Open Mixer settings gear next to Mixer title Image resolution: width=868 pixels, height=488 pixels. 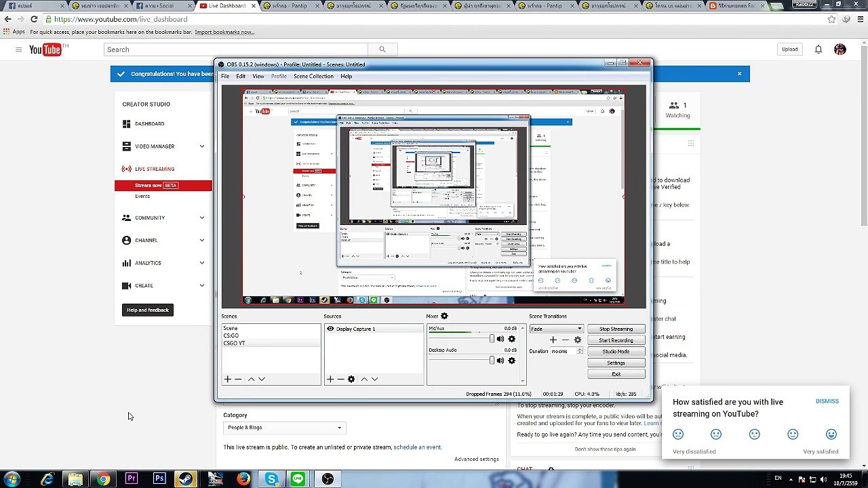[444, 316]
